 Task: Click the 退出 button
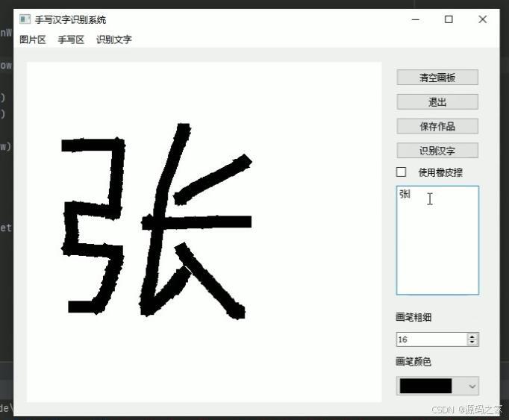tap(437, 102)
